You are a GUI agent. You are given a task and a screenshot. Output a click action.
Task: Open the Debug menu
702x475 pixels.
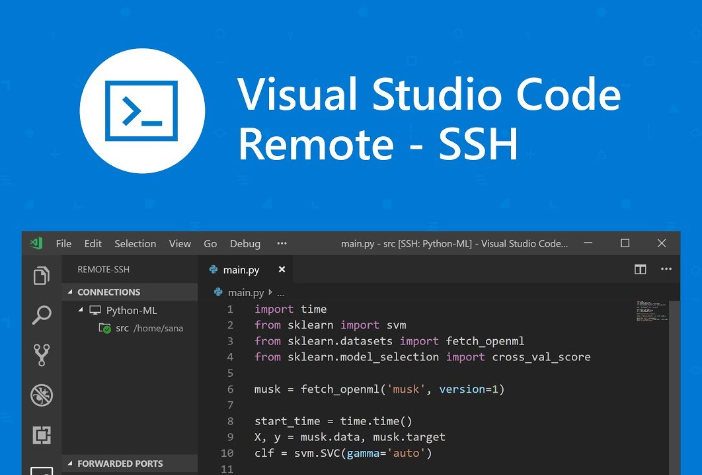pyautogui.click(x=245, y=244)
